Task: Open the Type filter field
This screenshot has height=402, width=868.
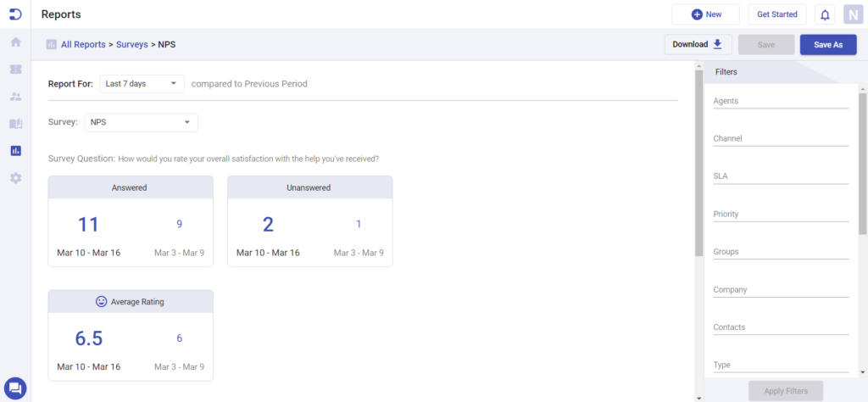Action: [x=781, y=365]
